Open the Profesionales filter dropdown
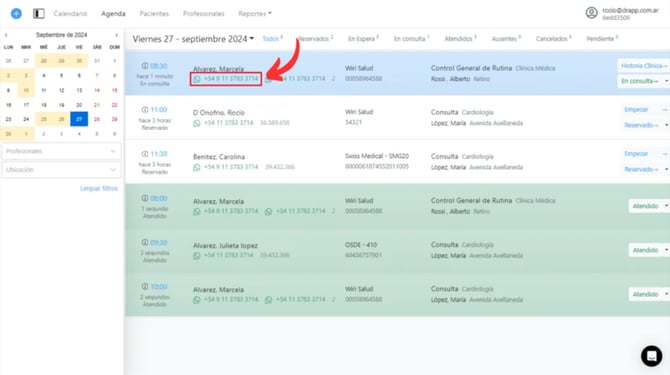The image size is (670, 375). click(61, 151)
